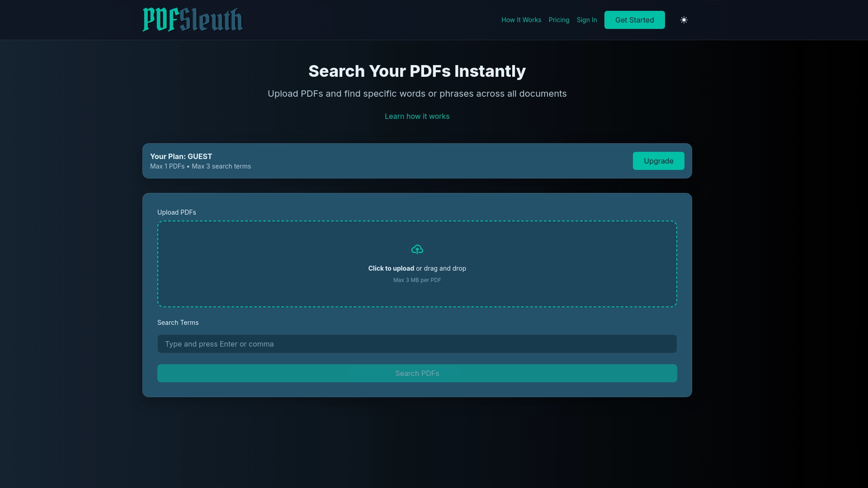868x488 pixels.
Task: Click the Search Your PDFs Instantly heading
Action: point(417,71)
